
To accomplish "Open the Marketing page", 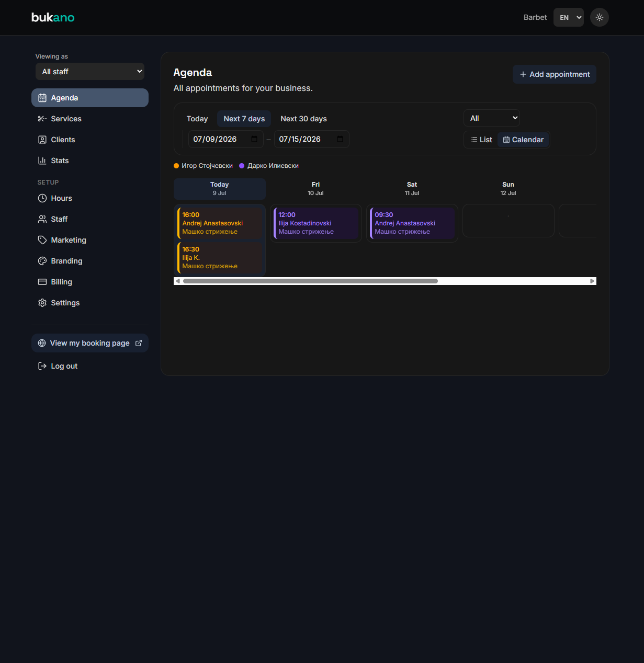I will tap(90, 240).
